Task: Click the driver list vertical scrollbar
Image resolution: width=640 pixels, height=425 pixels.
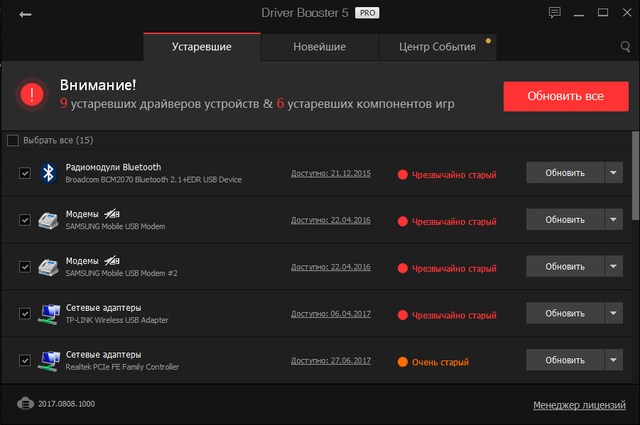Action: (636, 176)
